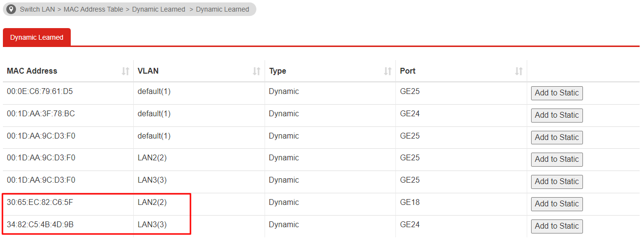Click LAN3(3) VLAN cell for 34:82:C5:4B:4D:9B

[152, 225]
